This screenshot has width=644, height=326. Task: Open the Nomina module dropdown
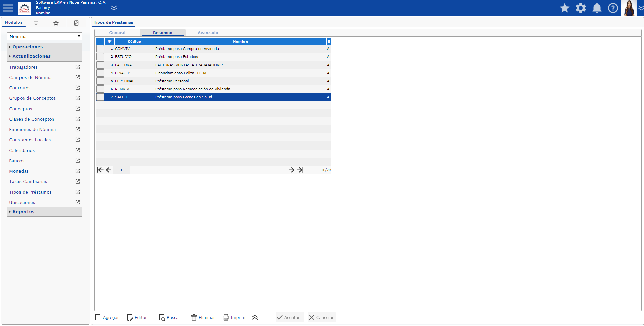pyautogui.click(x=45, y=36)
